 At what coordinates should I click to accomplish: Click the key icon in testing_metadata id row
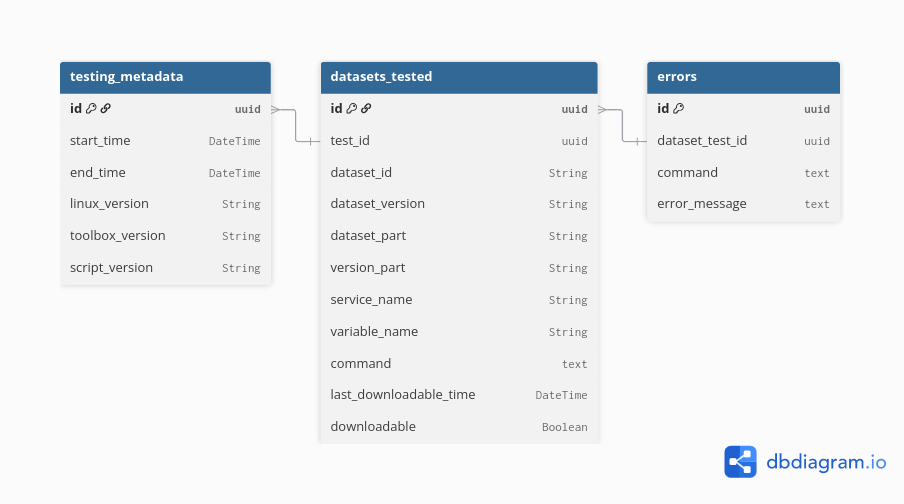tap(91, 109)
